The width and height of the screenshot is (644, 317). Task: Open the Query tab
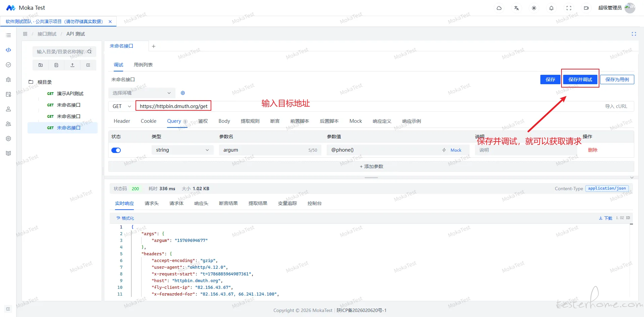click(174, 121)
